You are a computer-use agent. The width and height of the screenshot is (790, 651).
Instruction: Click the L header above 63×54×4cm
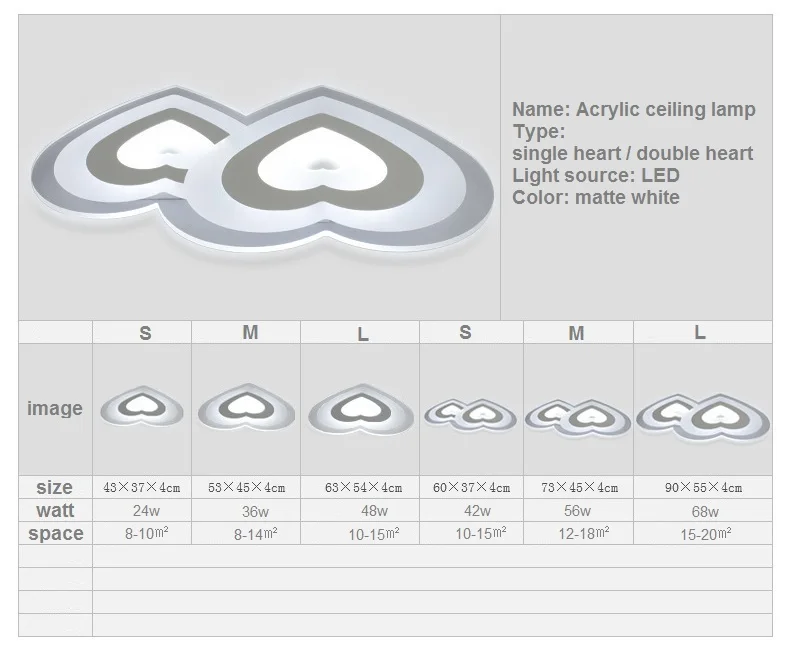point(363,334)
